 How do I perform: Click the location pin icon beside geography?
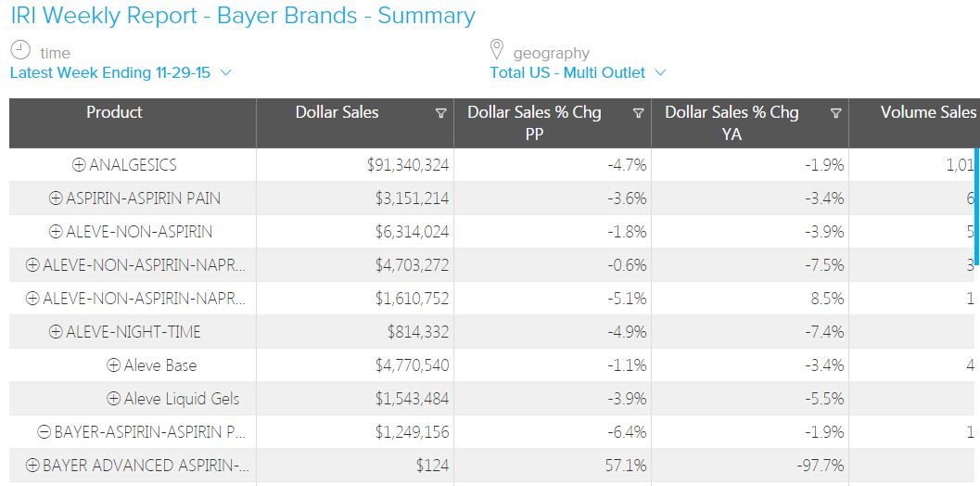click(496, 49)
